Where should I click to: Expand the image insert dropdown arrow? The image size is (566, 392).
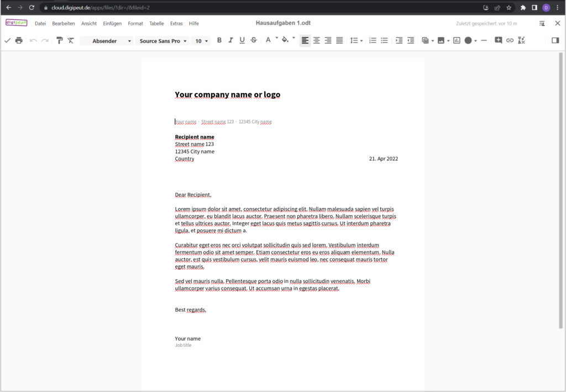coord(448,41)
